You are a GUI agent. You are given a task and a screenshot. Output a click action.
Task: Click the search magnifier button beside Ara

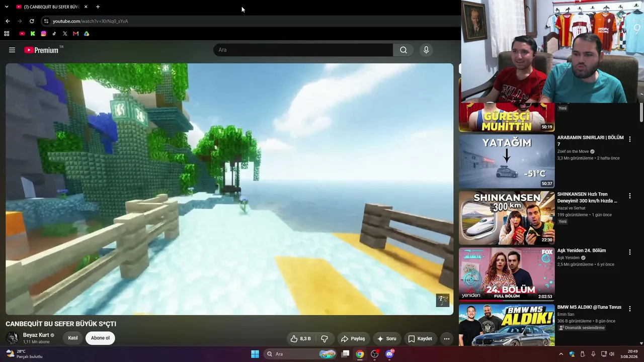404,50
